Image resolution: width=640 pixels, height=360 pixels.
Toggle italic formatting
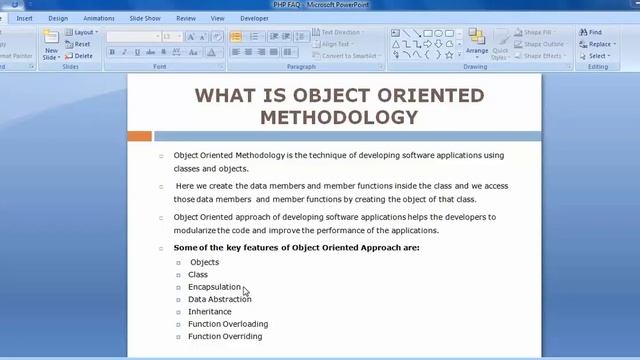(125, 52)
